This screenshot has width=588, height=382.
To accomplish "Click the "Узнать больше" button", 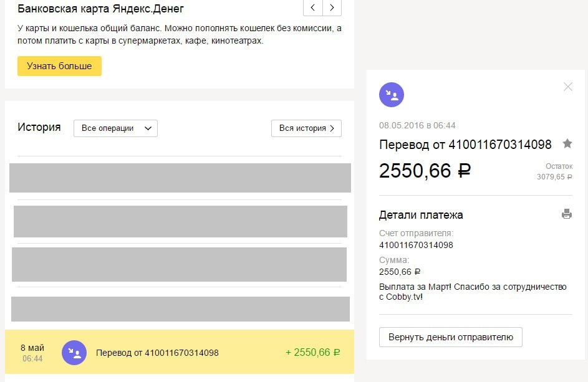I will [x=59, y=66].
